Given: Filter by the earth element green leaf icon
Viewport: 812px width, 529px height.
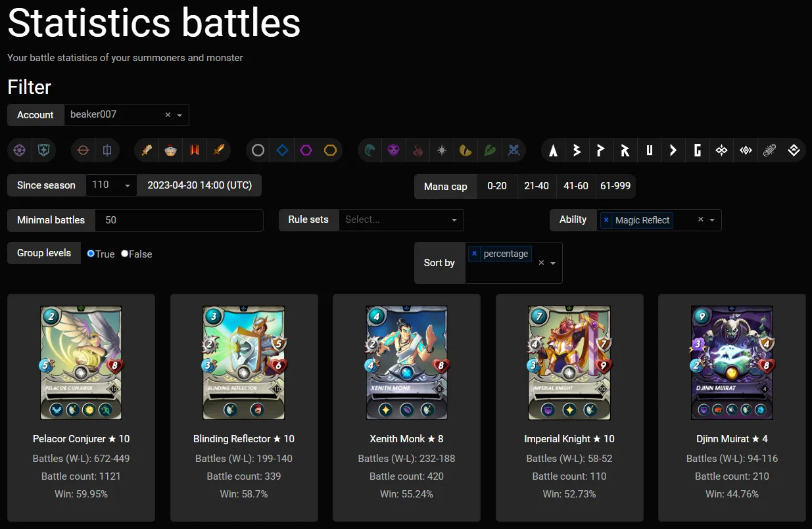Looking at the screenshot, I should [x=490, y=150].
